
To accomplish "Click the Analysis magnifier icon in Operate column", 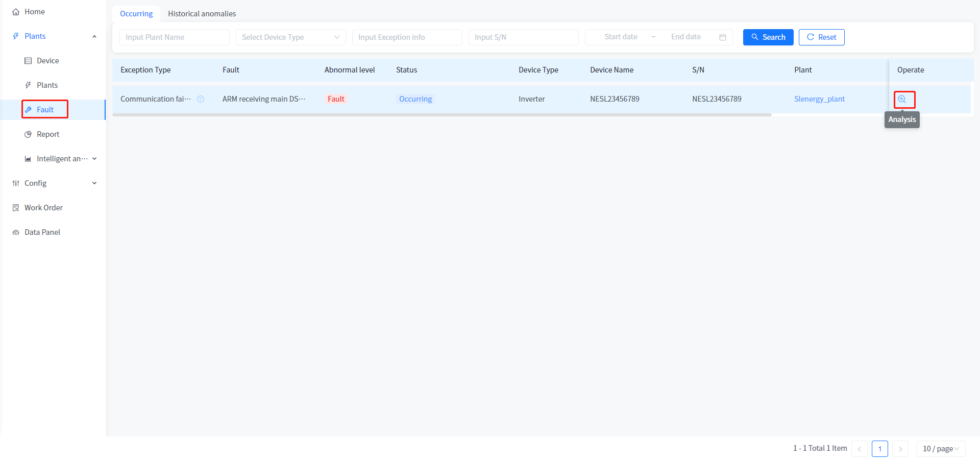I will 902,99.
